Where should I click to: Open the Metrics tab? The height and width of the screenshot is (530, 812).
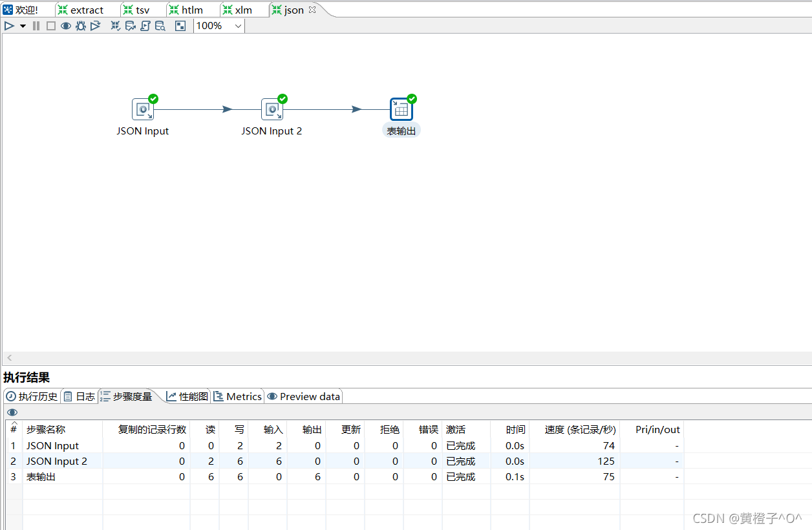(x=238, y=396)
